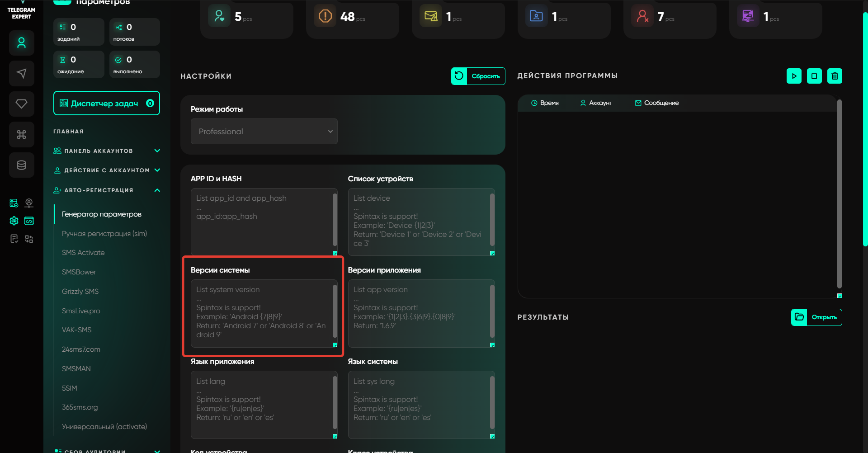The height and width of the screenshot is (453, 868).
Task: Open SMS Activate menu item
Action: click(x=83, y=253)
